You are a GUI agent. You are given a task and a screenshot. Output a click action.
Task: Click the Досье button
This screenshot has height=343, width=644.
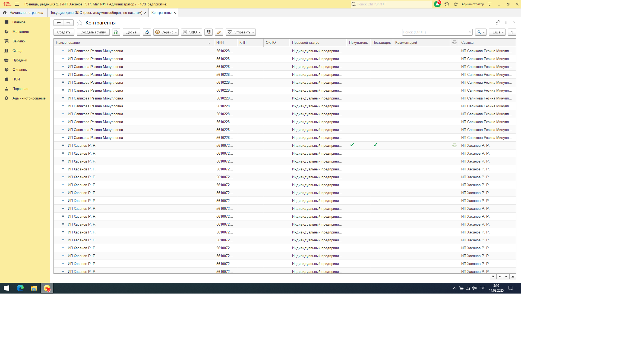tap(131, 32)
